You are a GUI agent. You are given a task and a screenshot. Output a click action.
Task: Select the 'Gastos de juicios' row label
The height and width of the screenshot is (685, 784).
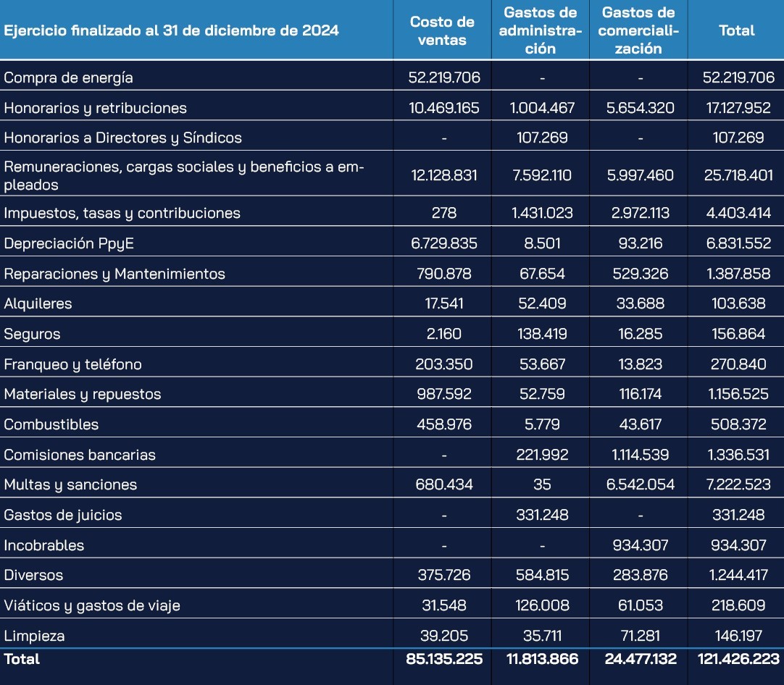(x=62, y=516)
